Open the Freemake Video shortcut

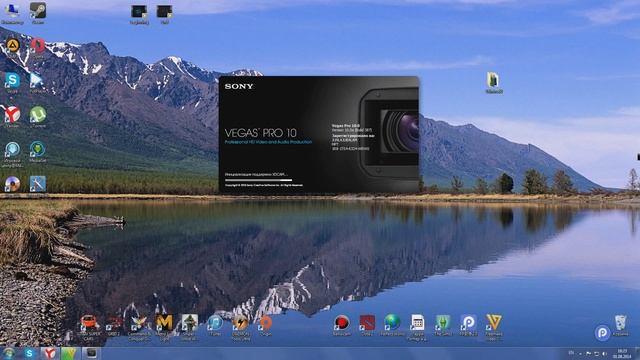pyautogui.click(x=493, y=327)
